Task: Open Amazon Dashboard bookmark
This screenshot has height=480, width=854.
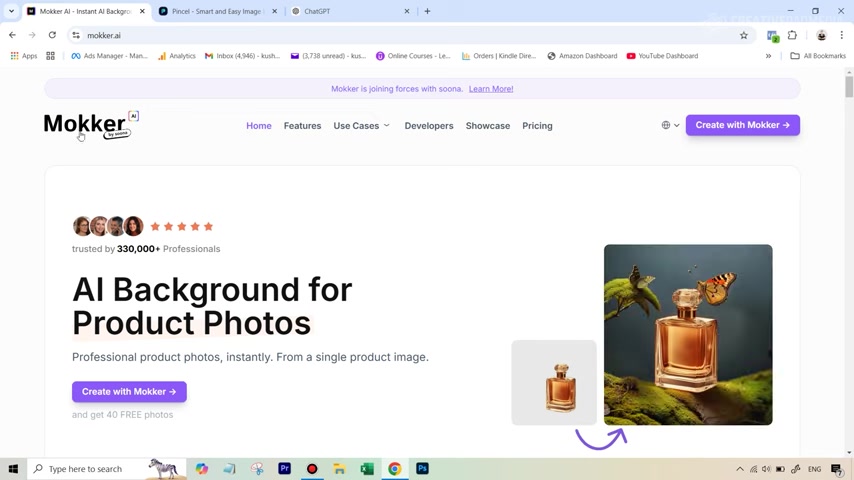Action: [582, 56]
